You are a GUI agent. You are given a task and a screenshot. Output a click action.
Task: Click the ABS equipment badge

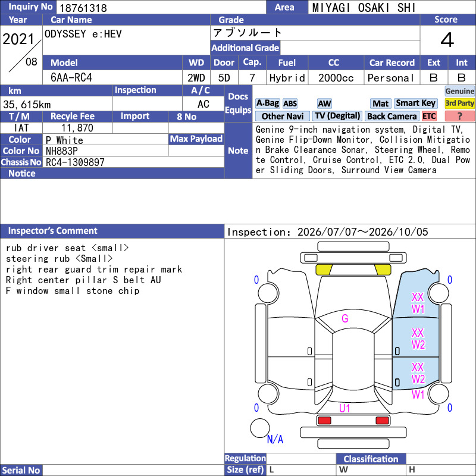(x=290, y=104)
